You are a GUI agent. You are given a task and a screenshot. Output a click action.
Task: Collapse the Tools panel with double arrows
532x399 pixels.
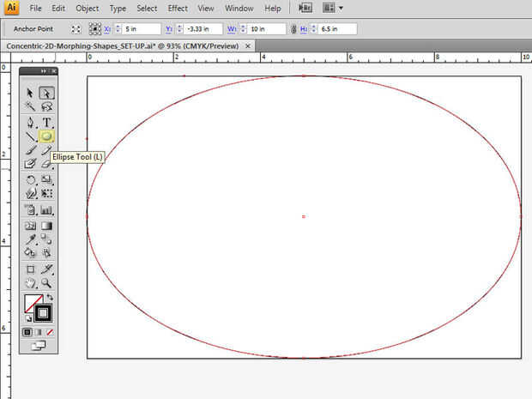43,71
